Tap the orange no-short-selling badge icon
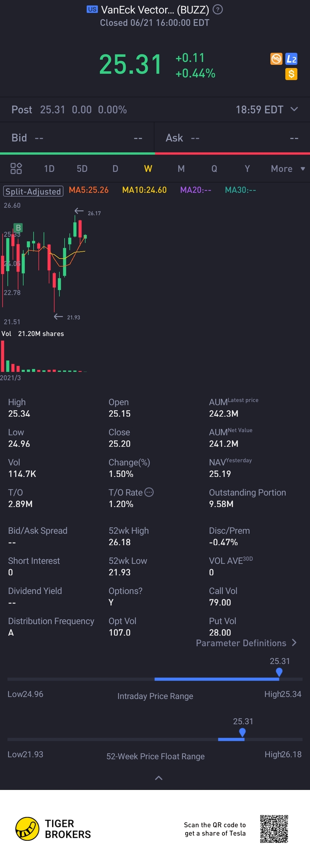310x868 pixels. coord(276,59)
